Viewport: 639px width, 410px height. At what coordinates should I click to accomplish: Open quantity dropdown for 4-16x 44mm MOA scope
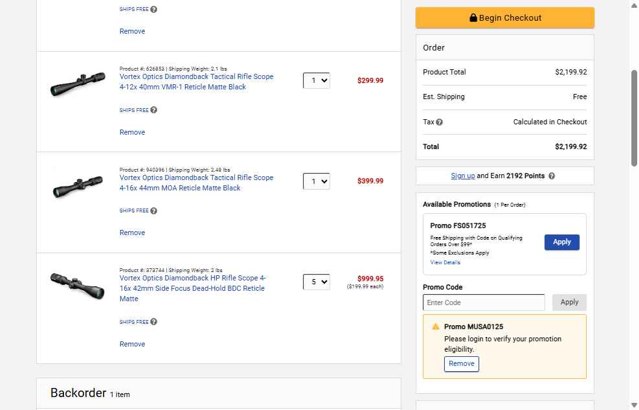pyautogui.click(x=316, y=181)
